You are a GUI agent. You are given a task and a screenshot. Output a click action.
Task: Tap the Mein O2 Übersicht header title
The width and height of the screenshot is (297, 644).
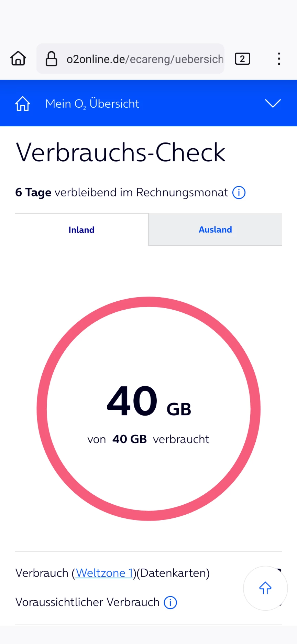point(92,104)
